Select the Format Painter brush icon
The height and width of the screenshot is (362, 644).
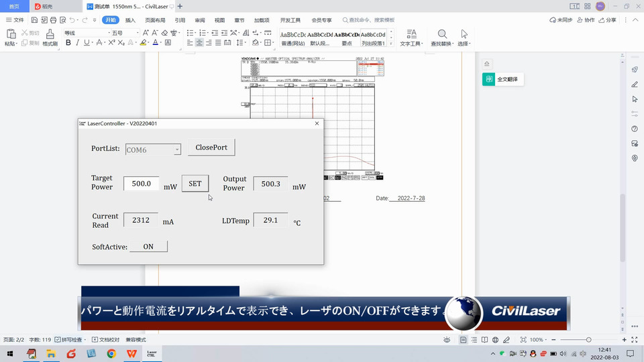pos(50,34)
